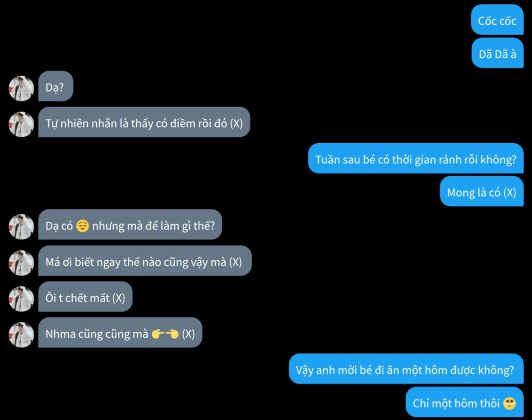The image size is (532, 420).
Task: Click the avatar beside "Ôi t chết mất"
Action: pos(21,299)
